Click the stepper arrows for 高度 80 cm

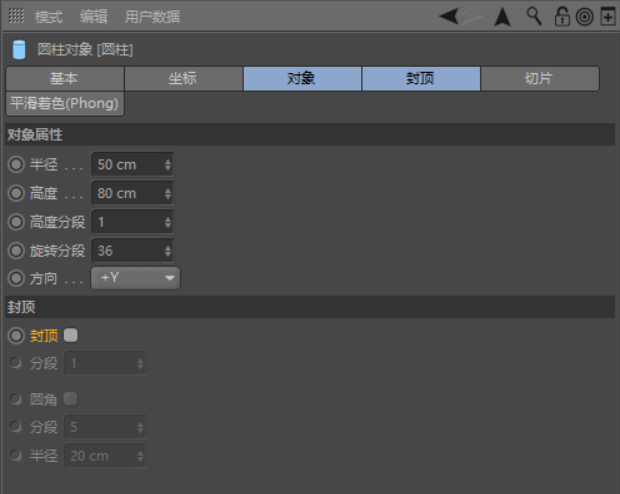pos(168,193)
